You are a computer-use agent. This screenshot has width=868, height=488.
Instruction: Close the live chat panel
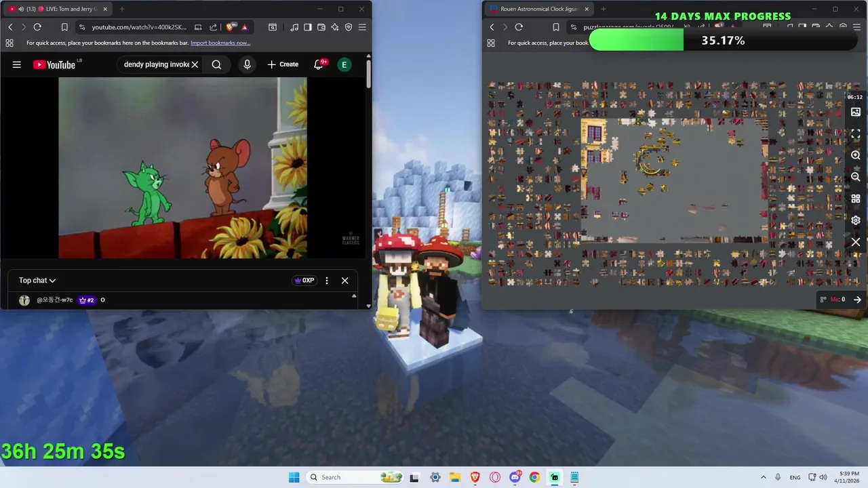click(344, 281)
